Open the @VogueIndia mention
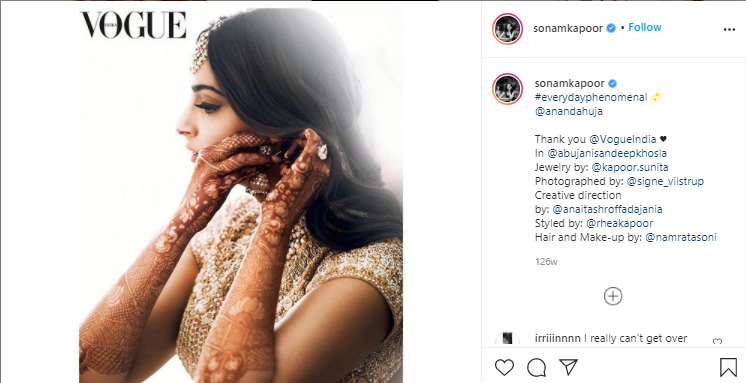The height and width of the screenshot is (383, 746). pyautogui.click(x=623, y=139)
